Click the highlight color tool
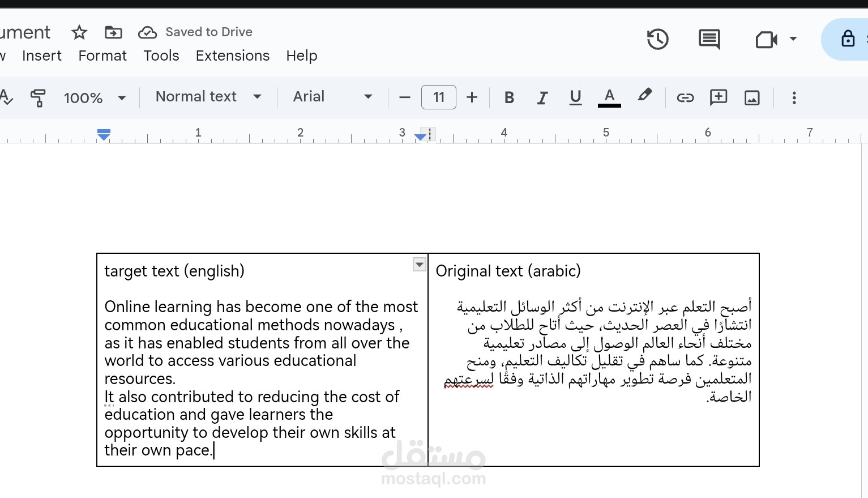 pos(645,97)
